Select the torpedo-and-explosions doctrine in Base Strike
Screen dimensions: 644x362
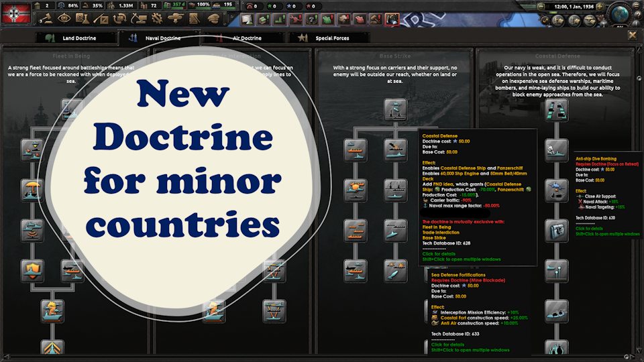pos(396,270)
